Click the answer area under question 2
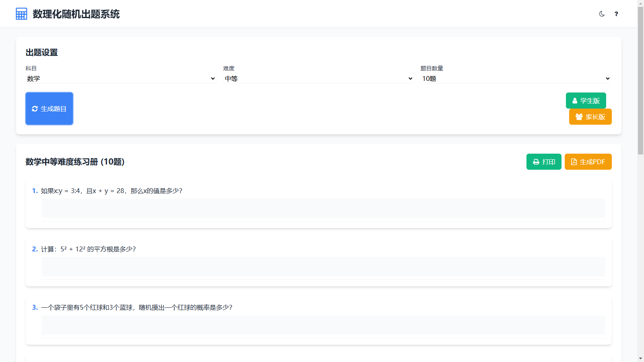 pyautogui.click(x=323, y=267)
